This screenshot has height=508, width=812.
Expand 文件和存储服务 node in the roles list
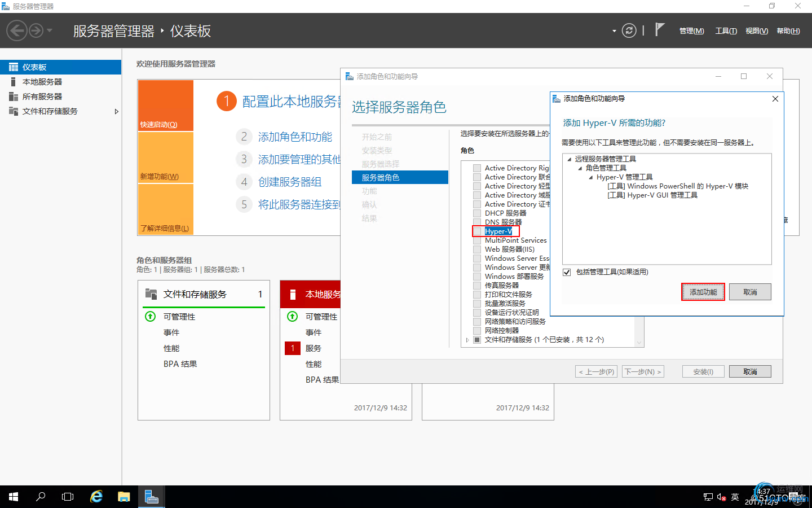[x=467, y=340]
